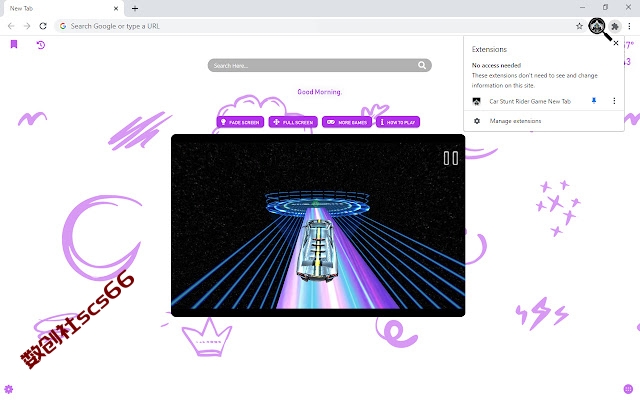
Task: Bookmark this tab with the star icon
Action: click(579, 26)
